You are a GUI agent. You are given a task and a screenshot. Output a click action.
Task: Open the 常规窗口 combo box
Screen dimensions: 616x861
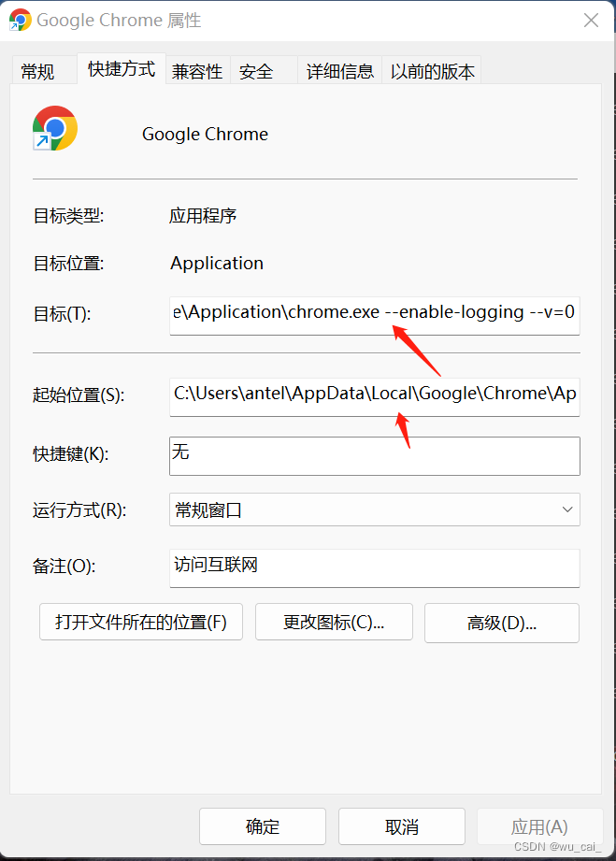(375, 509)
